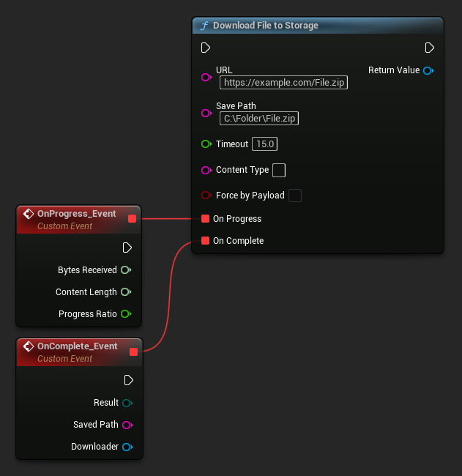
Task: Edit the Save Path text field
Action: pos(260,118)
